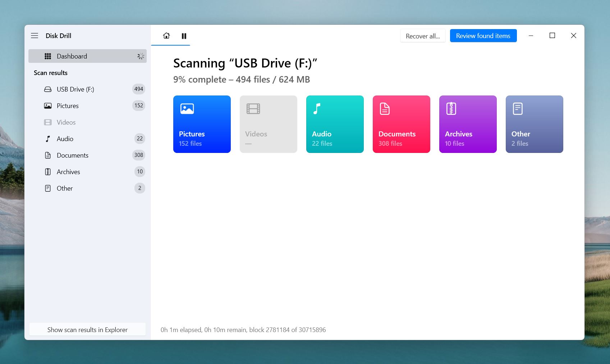The height and width of the screenshot is (364, 610).
Task: Click the Scanning "USB Drive (F:)" title
Action: click(245, 63)
